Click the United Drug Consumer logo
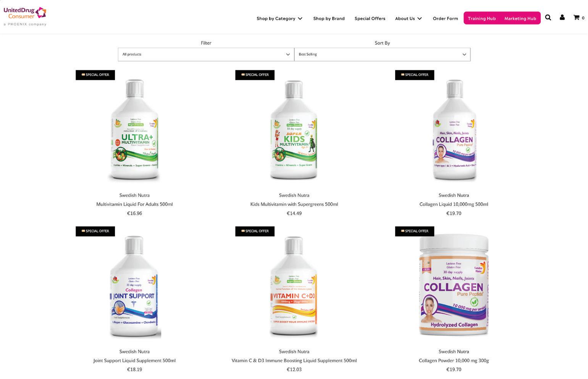Screen dimensions: 588x379 coord(25,16)
